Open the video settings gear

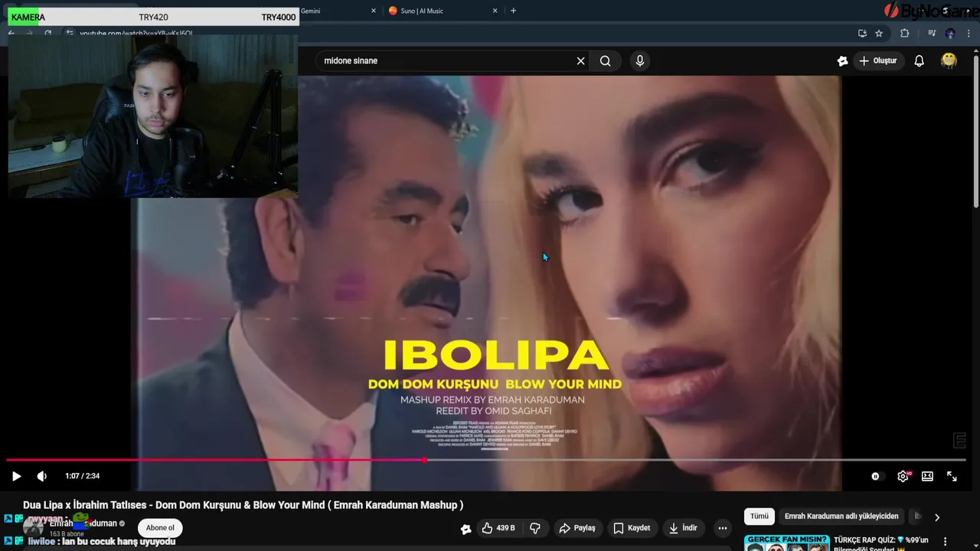pyautogui.click(x=903, y=476)
